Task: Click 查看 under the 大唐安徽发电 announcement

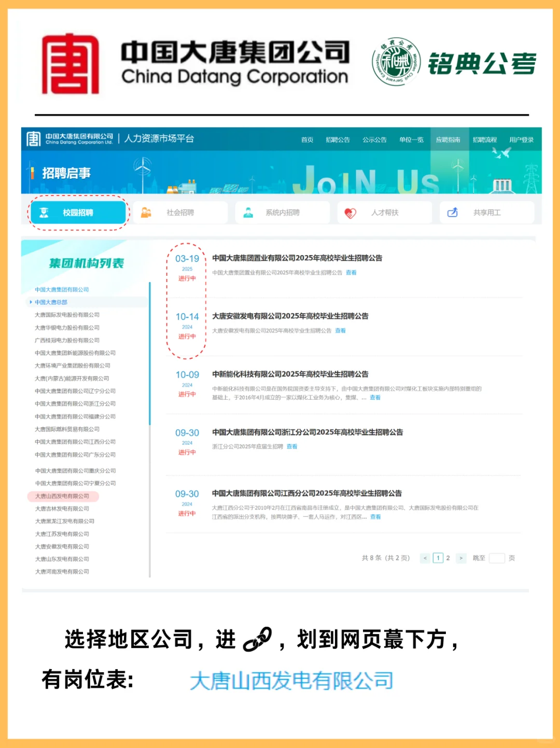Action: point(340,331)
